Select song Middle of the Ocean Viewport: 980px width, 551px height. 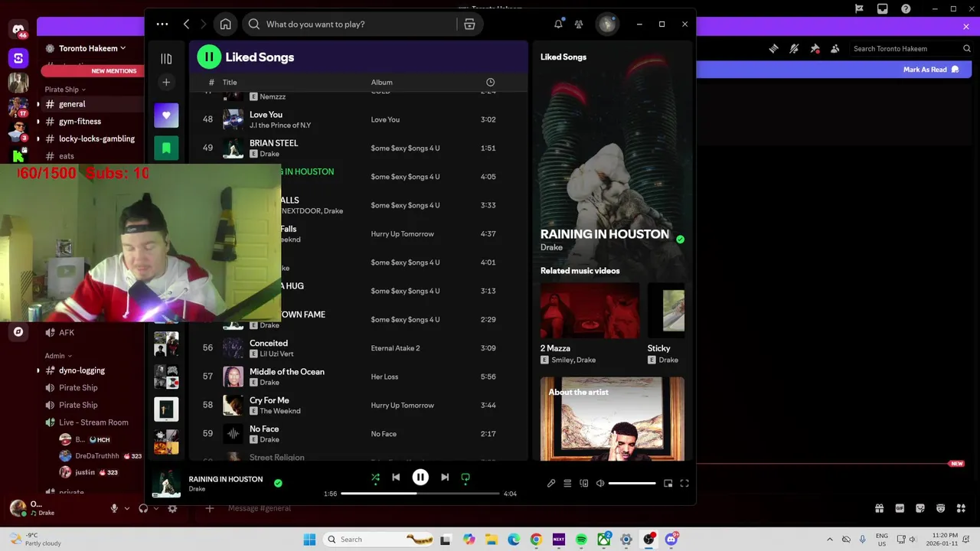point(358,377)
